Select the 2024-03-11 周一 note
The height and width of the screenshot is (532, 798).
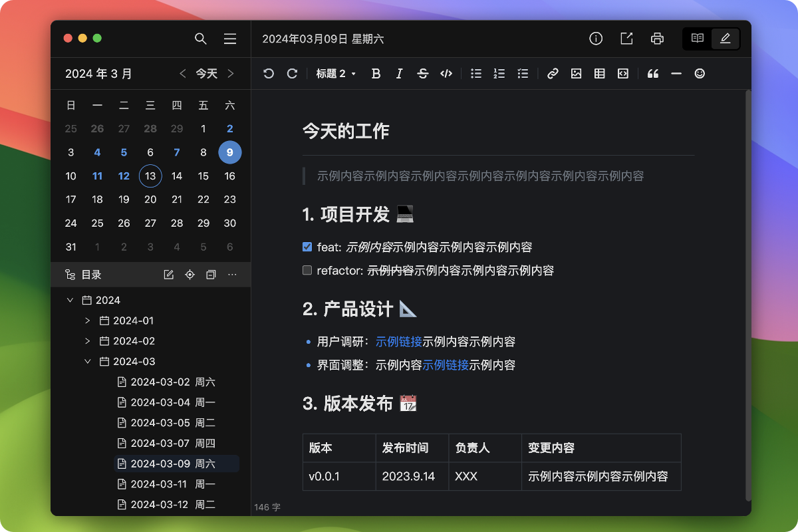click(172, 484)
